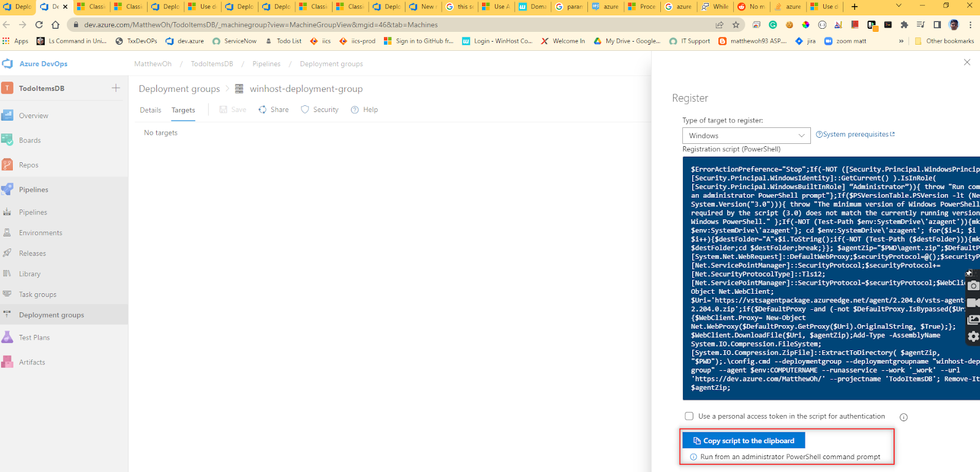Expand hidden bookmarks chevron
980x472 pixels.
901,41
